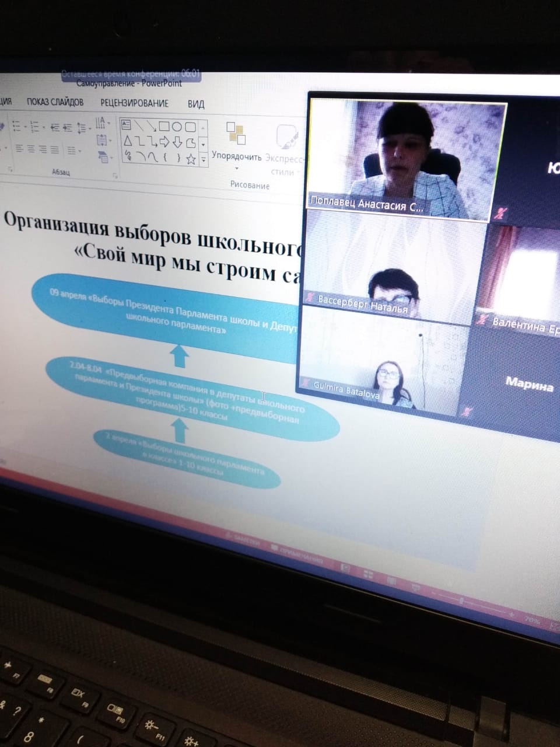The width and height of the screenshot is (560, 747).
Task: Move the shapes gallery down one row
Action: (x=204, y=145)
